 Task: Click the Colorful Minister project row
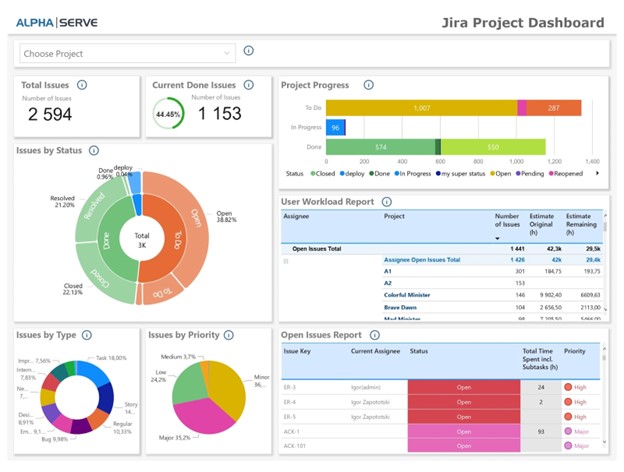point(492,295)
